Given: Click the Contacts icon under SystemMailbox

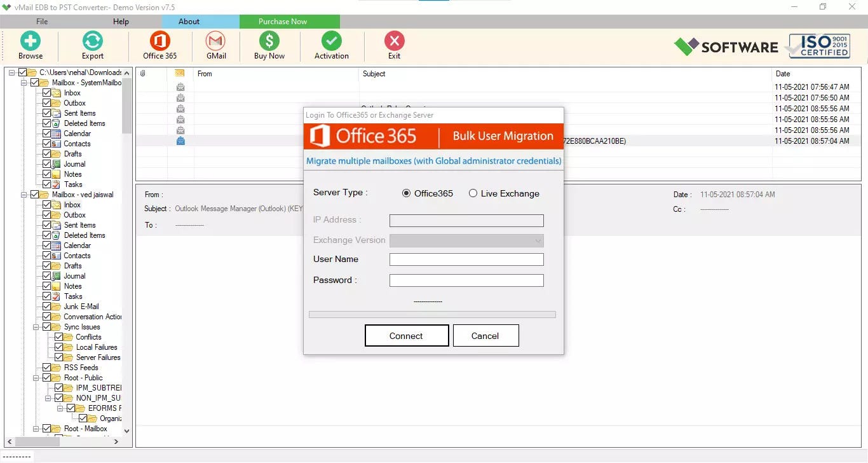Looking at the screenshot, I should [57, 144].
